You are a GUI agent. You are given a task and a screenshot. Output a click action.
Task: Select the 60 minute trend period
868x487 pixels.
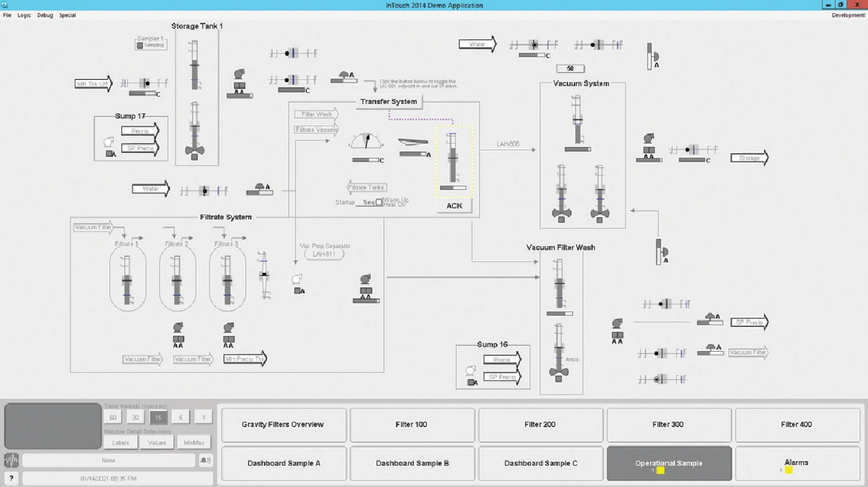pyautogui.click(x=113, y=418)
